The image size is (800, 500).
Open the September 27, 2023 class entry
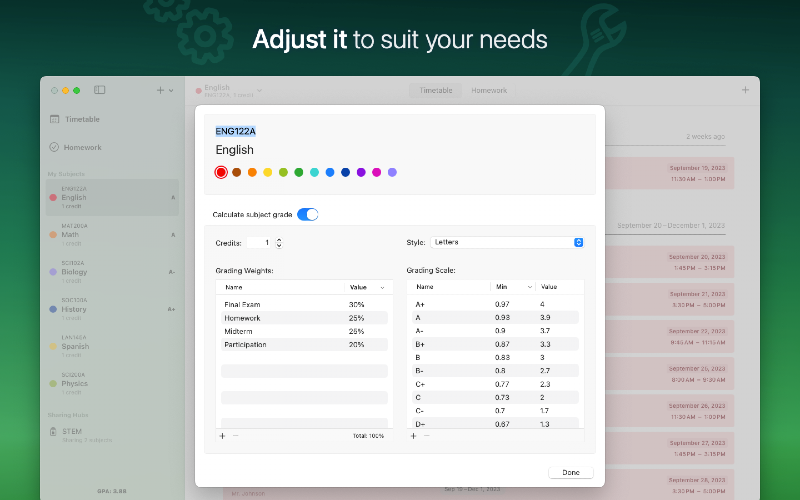pos(669,448)
